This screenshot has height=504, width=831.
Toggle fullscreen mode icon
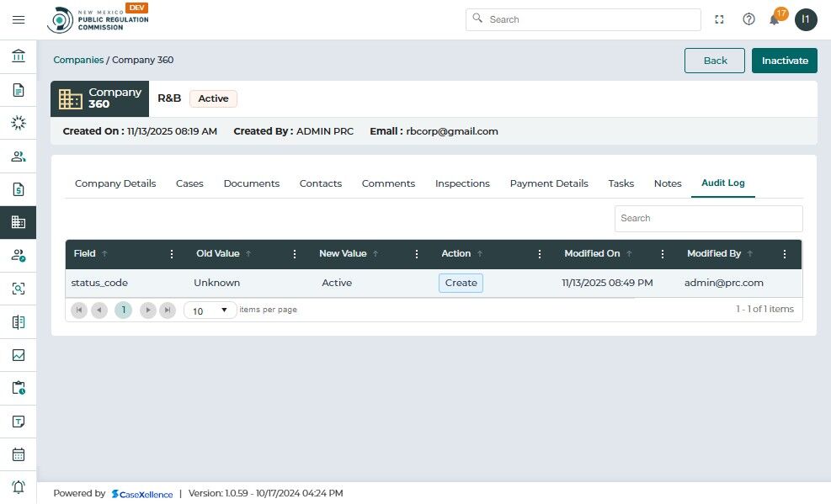click(x=719, y=19)
